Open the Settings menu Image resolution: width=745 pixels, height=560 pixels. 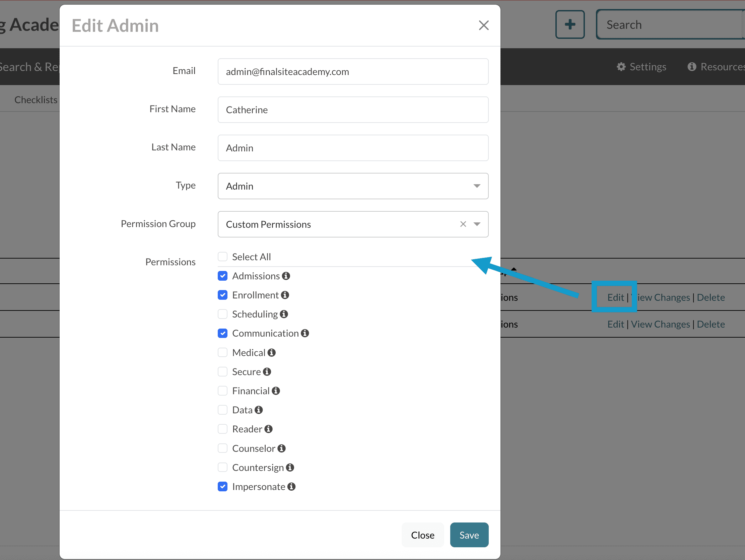[x=641, y=67]
